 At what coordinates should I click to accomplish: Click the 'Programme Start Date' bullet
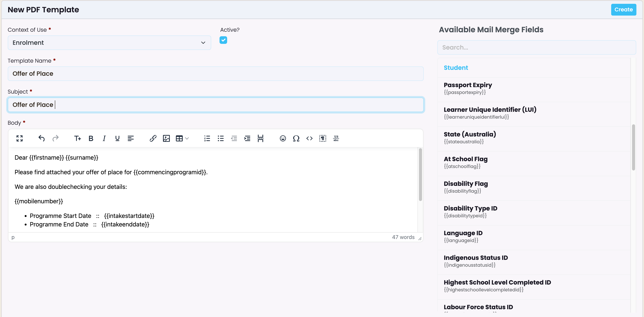[92, 216]
